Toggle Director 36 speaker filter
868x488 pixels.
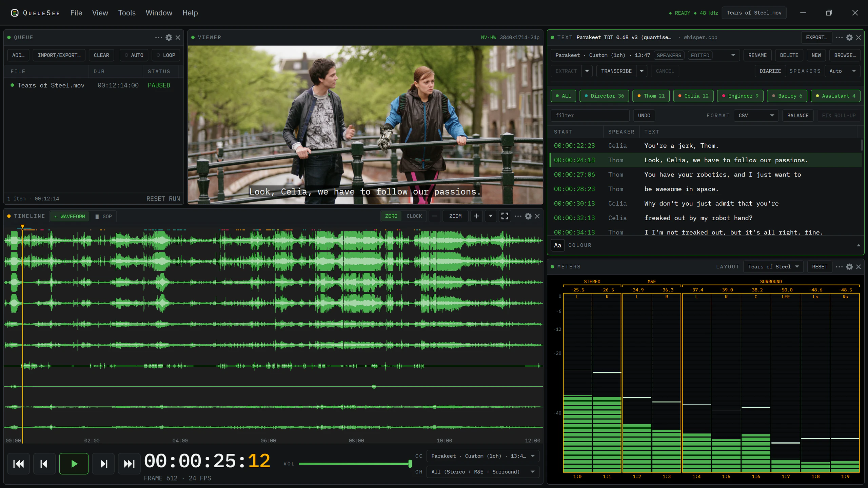pos(604,96)
